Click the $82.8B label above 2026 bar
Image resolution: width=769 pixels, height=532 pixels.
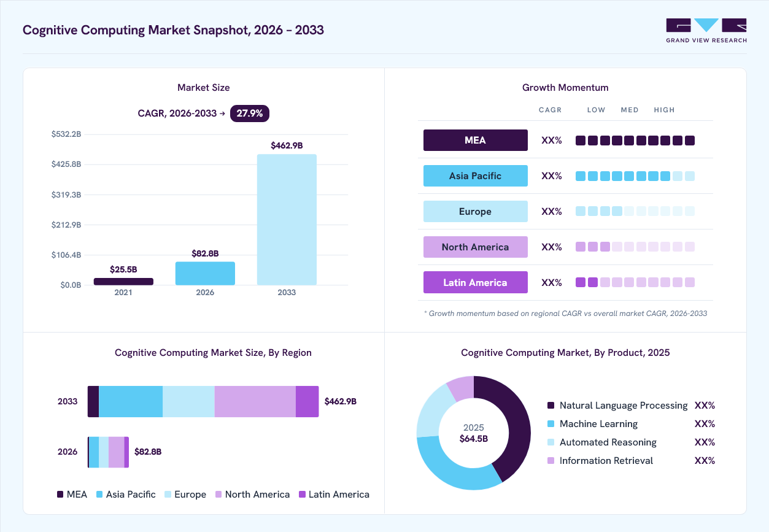coord(205,253)
